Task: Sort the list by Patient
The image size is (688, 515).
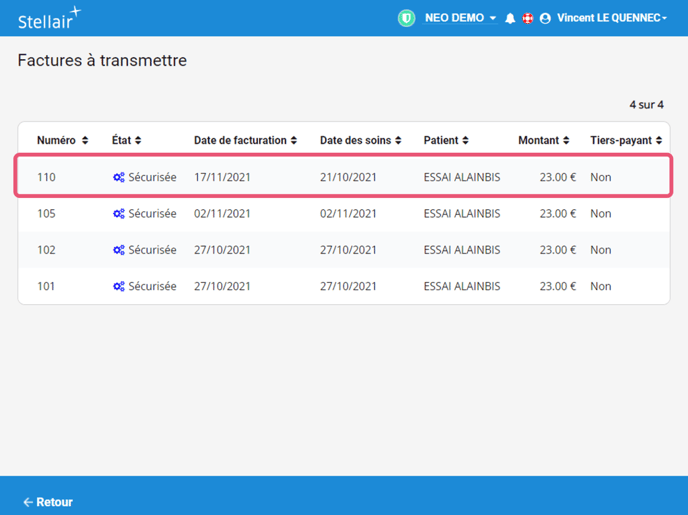Action: click(x=446, y=141)
